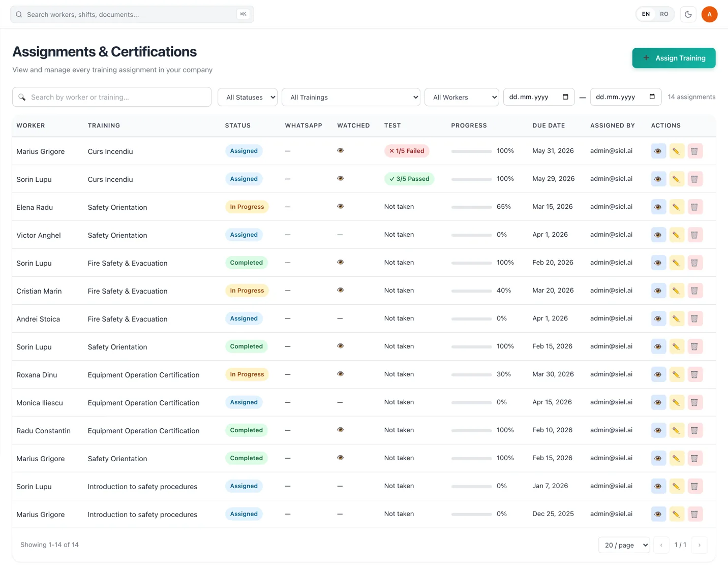The image size is (728, 574).
Task: Open the start date calendar picker
Action: 565,97
